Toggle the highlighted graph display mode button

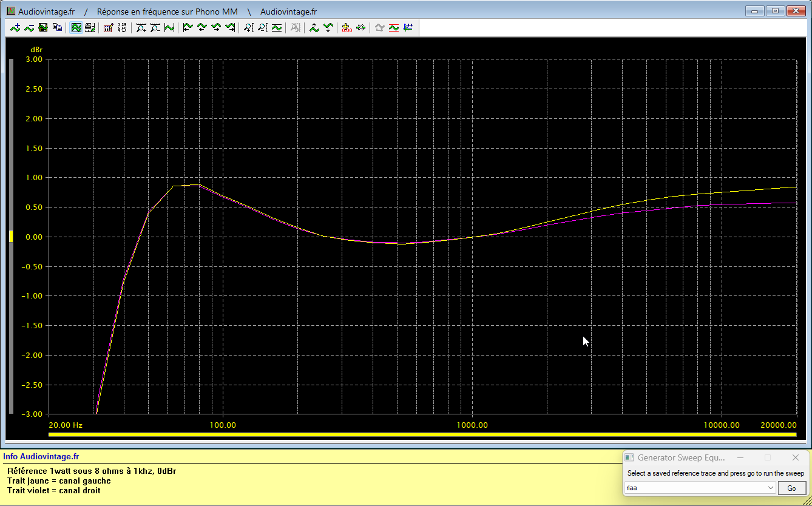pos(76,27)
